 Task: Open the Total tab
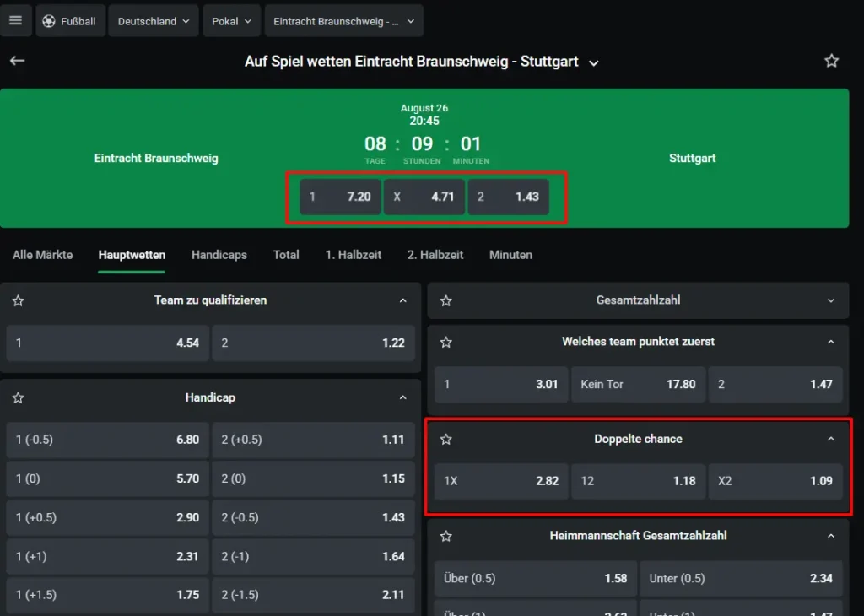click(286, 255)
